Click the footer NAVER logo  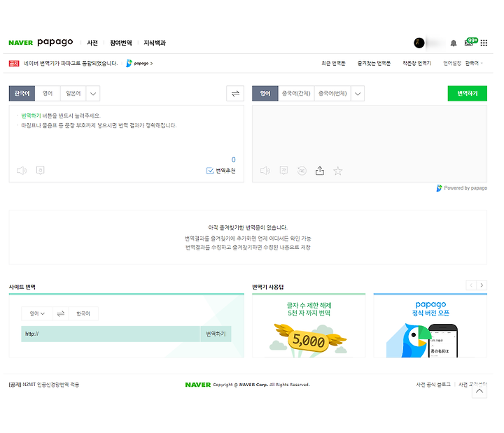tap(197, 385)
